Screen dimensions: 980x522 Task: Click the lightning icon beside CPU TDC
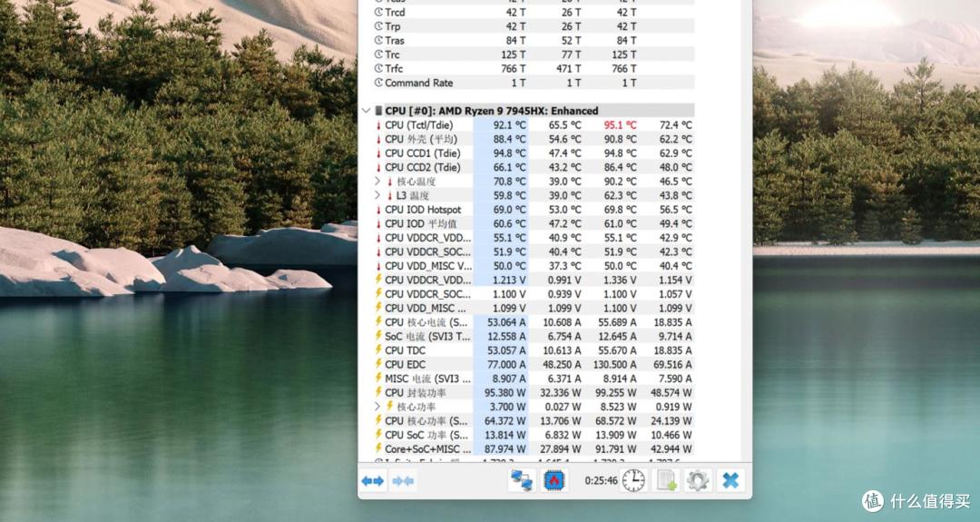pyautogui.click(x=378, y=350)
